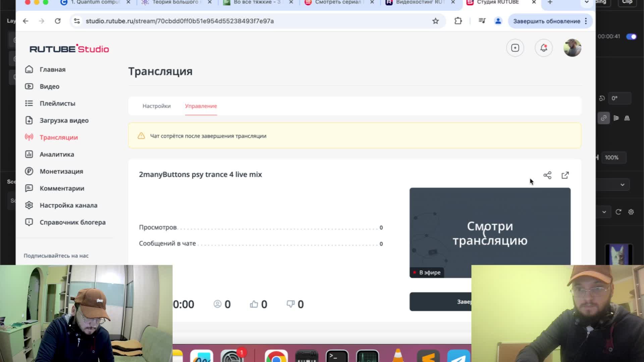
Task: Click the likes counter thumbs-up
Action: coord(258,304)
